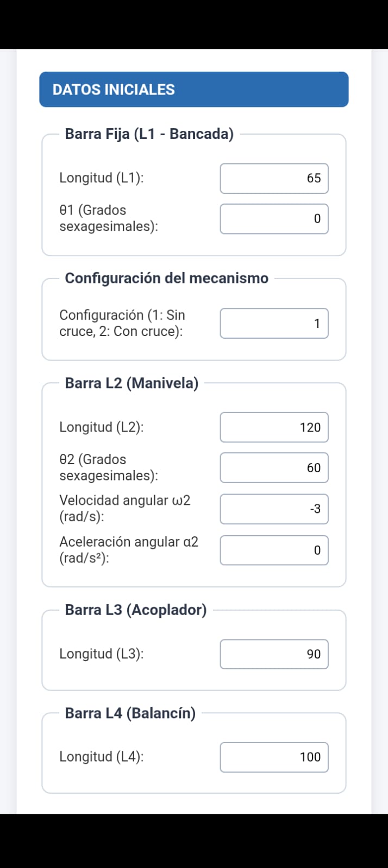The width and height of the screenshot is (388, 868).
Task: Select the Configuración value input field
Action: pyautogui.click(x=274, y=324)
